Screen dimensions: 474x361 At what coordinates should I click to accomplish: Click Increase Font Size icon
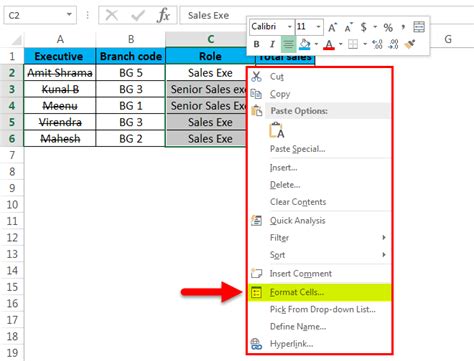point(333,27)
